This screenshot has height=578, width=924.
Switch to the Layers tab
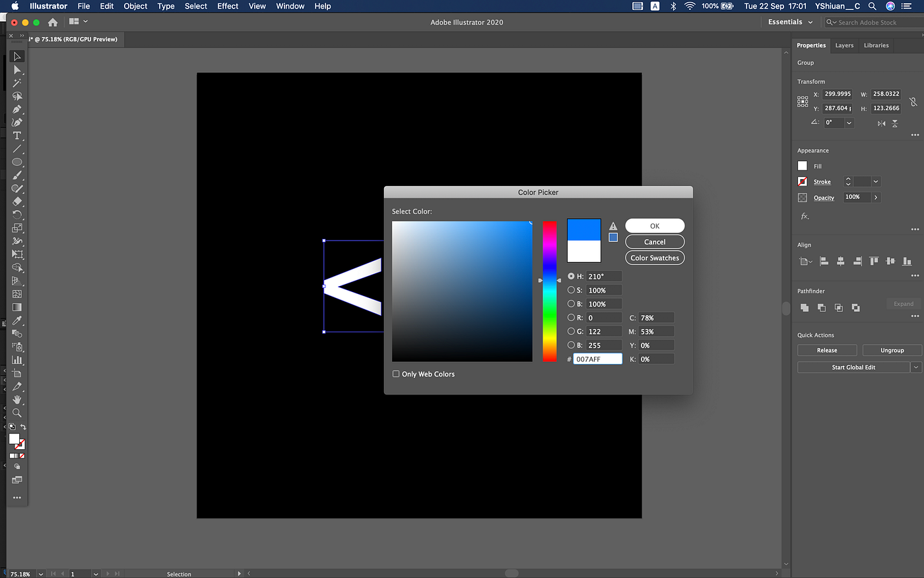[x=844, y=46]
